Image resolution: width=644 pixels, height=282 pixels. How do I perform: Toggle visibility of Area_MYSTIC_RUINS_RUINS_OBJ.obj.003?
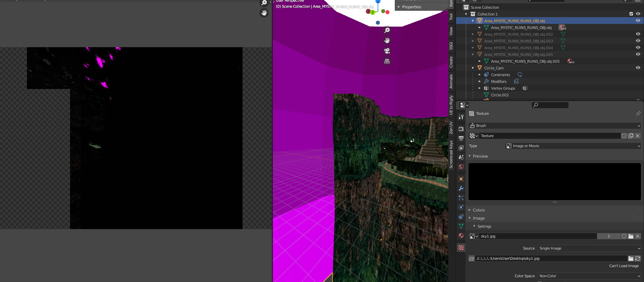click(x=638, y=41)
